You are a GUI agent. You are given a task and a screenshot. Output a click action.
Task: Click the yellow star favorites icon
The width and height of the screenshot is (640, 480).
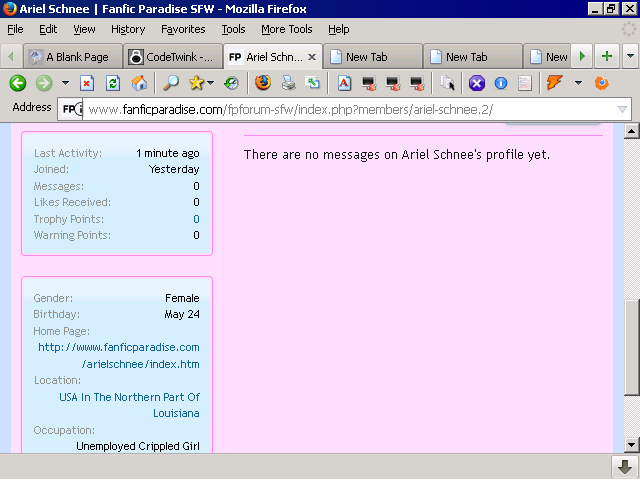[196, 83]
